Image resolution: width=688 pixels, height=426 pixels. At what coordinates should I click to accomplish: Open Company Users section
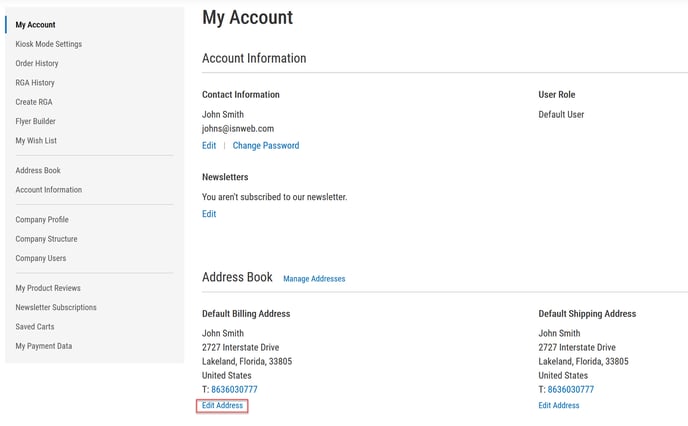click(x=41, y=258)
